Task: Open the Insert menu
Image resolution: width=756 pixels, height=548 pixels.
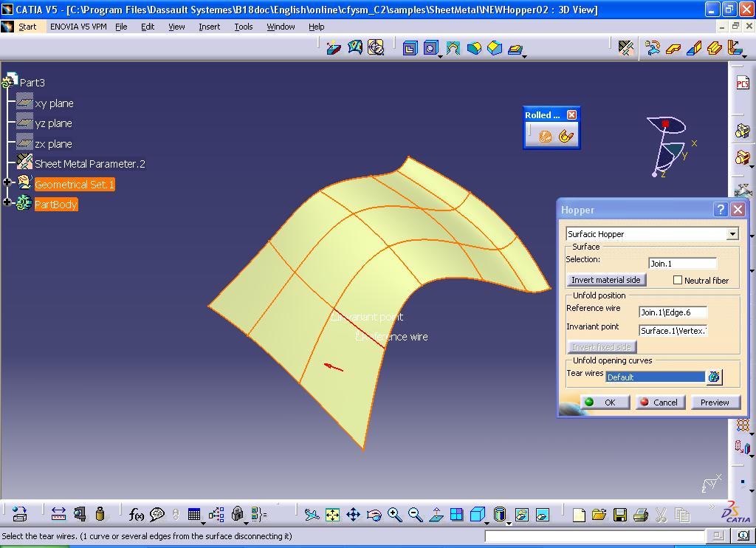Action: click(x=209, y=26)
